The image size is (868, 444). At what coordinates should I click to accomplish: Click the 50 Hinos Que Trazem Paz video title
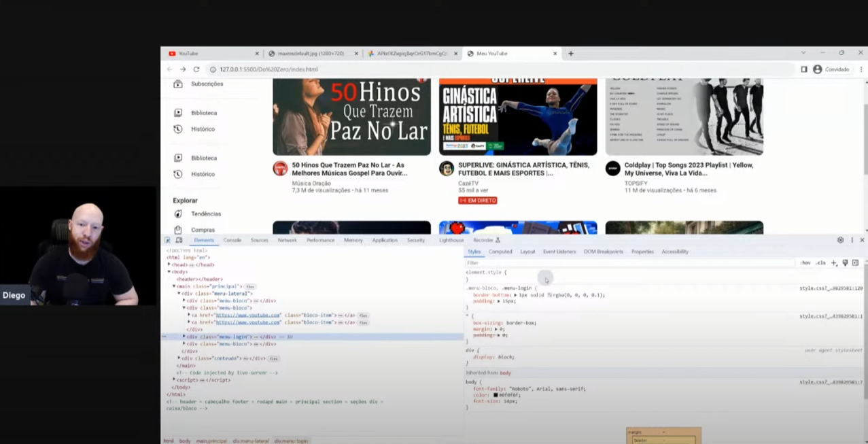(x=350, y=169)
